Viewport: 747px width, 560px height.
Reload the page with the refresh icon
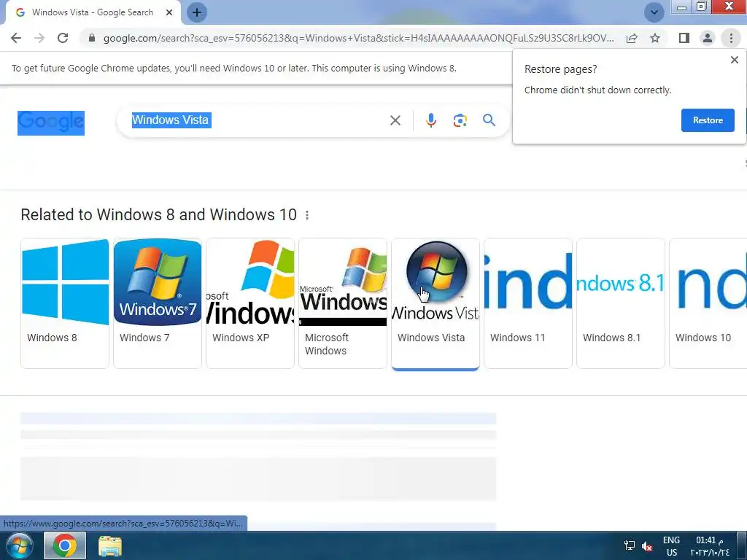(x=63, y=38)
